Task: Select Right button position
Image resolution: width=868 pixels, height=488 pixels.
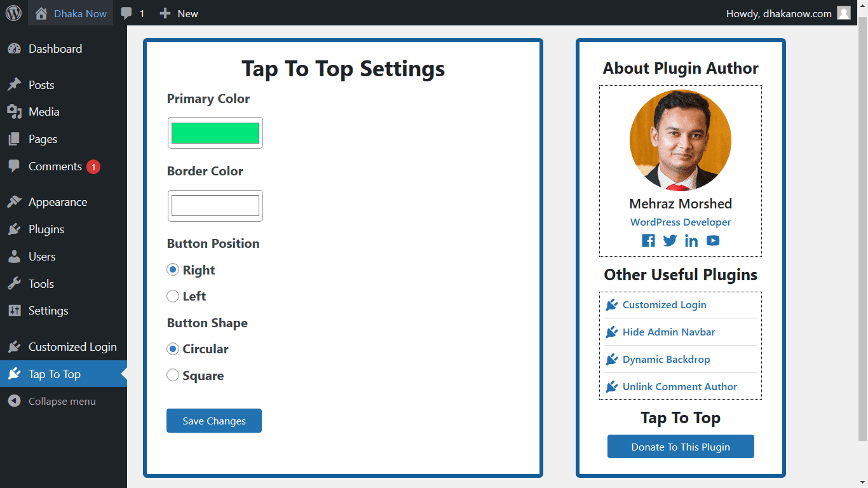Action: tap(173, 270)
